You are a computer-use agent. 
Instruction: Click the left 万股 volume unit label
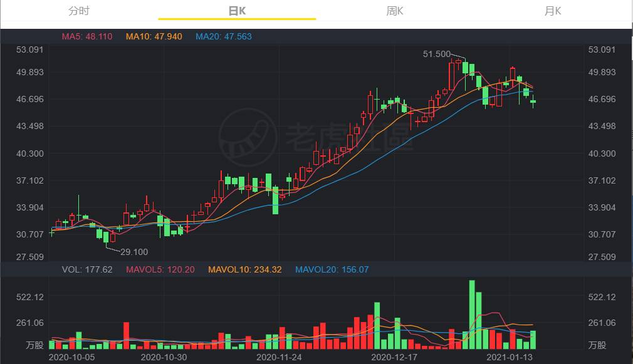pyautogui.click(x=34, y=345)
